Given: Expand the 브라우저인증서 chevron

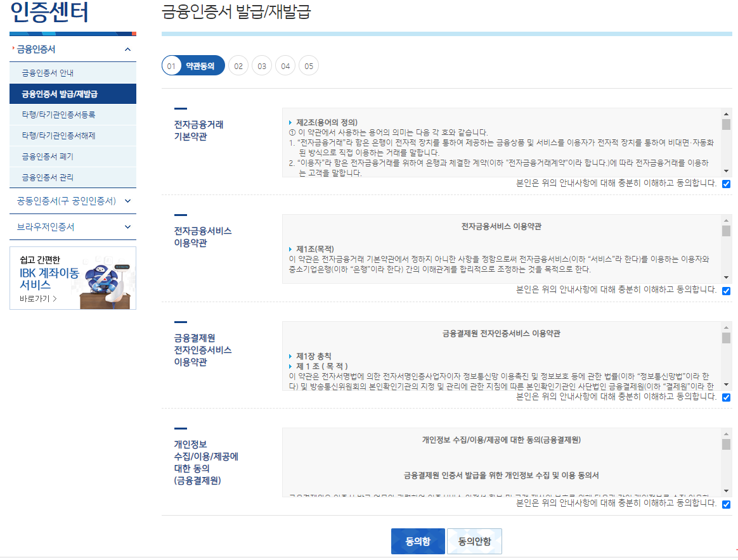Looking at the screenshot, I should coord(127,227).
